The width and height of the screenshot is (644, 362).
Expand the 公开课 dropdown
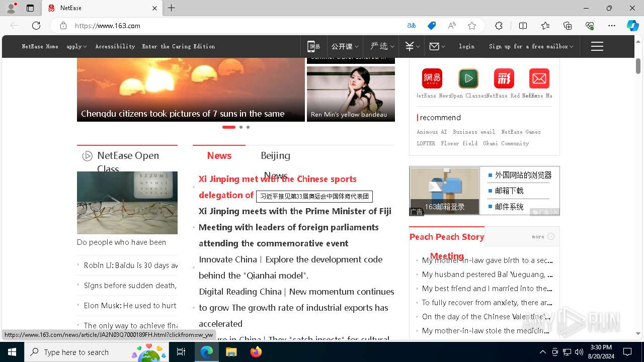pos(345,46)
